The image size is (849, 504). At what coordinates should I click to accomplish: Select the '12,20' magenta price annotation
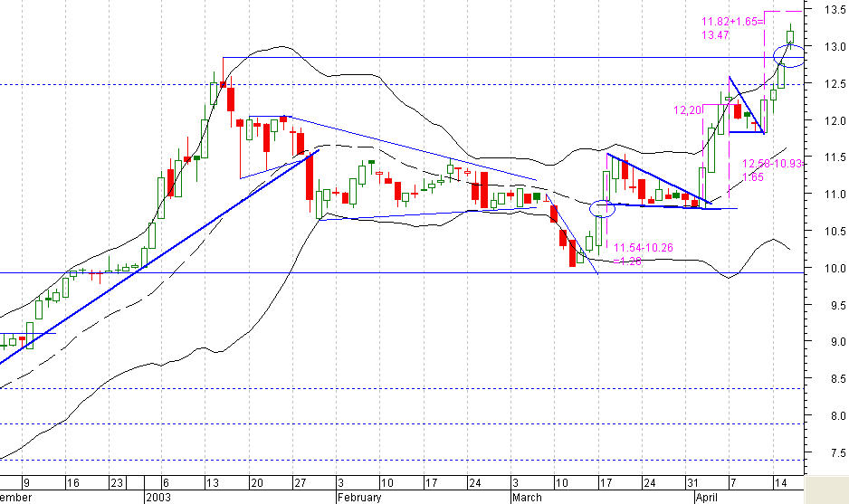(x=687, y=110)
